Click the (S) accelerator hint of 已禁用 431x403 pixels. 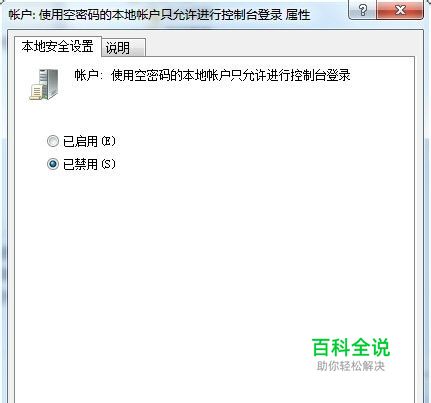coord(108,164)
